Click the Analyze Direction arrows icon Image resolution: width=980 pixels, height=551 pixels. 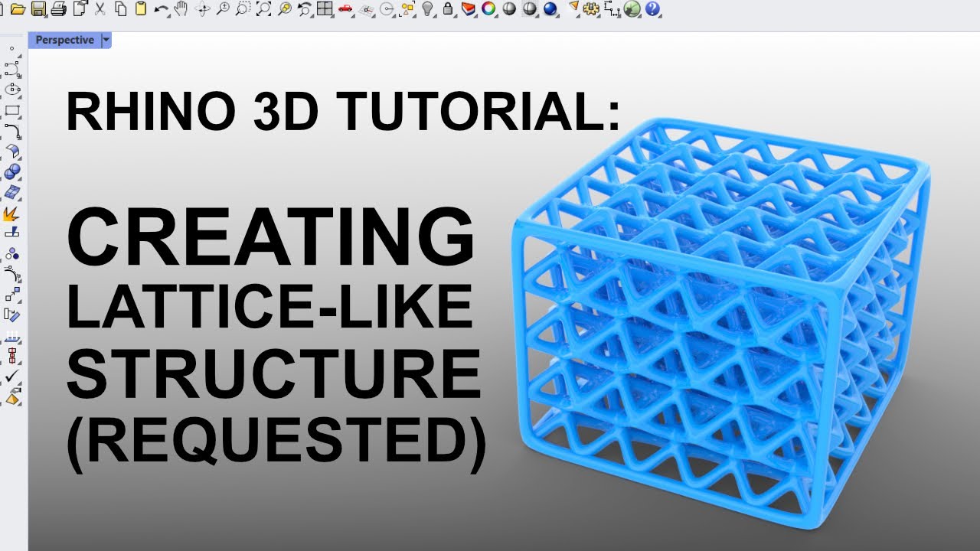(12, 336)
